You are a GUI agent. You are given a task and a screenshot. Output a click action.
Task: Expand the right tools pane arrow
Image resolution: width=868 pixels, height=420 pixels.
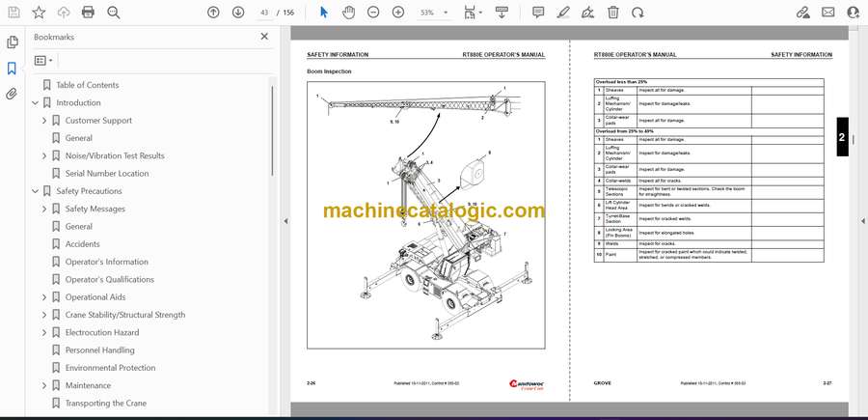862,221
